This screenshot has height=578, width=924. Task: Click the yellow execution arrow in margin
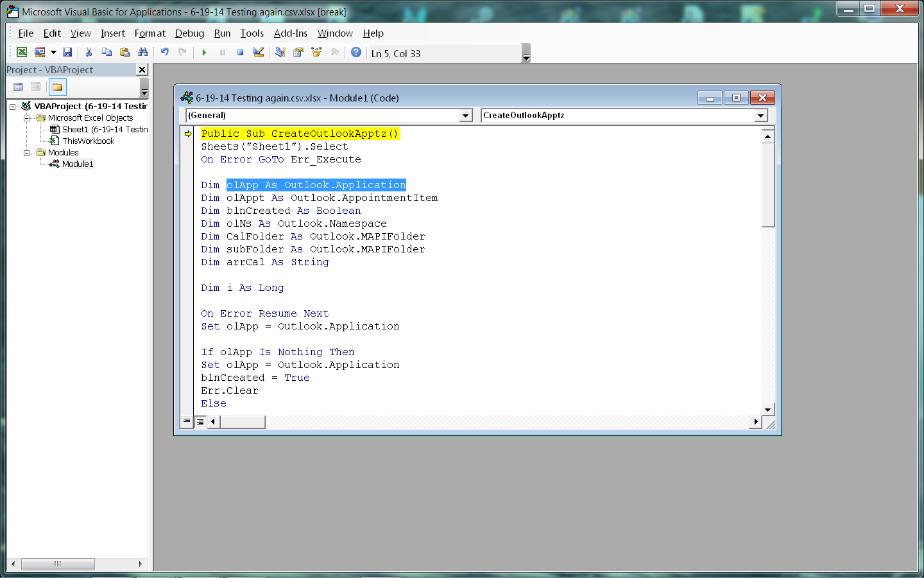[x=188, y=134]
